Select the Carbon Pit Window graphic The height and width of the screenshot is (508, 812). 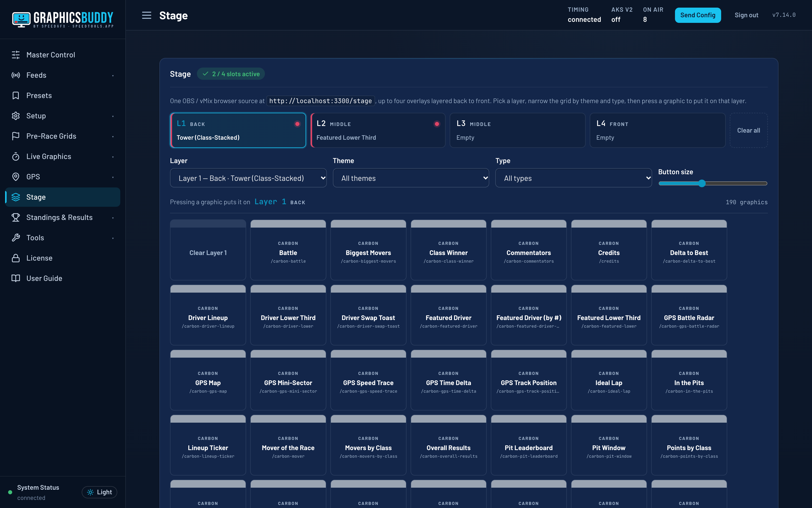point(609,445)
